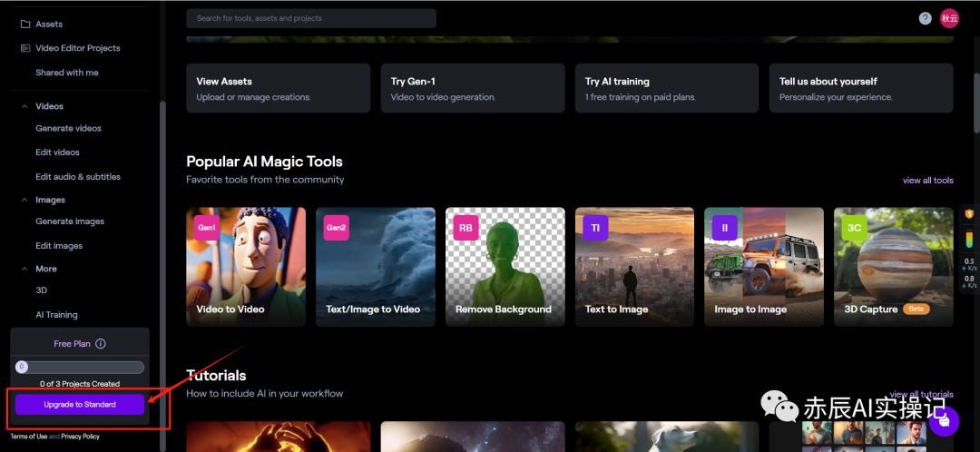This screenshot has width=980, height=452.
Task: Click the Free Plan info icon
Action: coord(101,343)
